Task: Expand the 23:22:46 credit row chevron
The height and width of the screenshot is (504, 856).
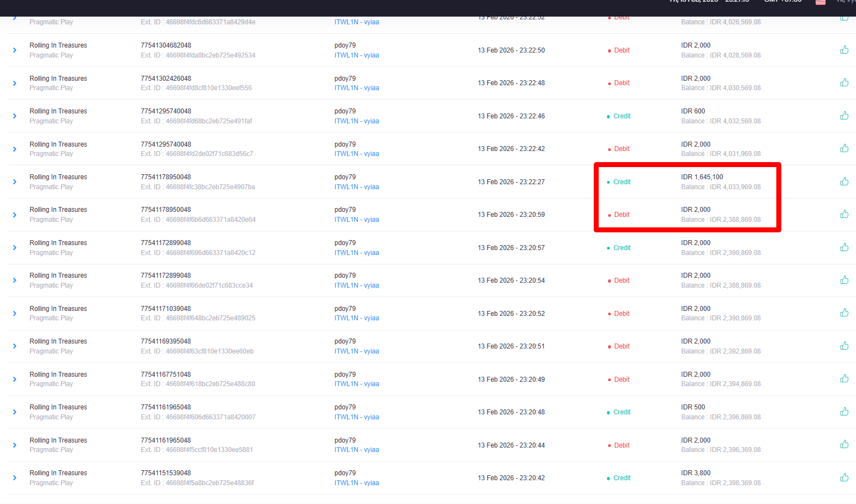Action: (14, 116)
